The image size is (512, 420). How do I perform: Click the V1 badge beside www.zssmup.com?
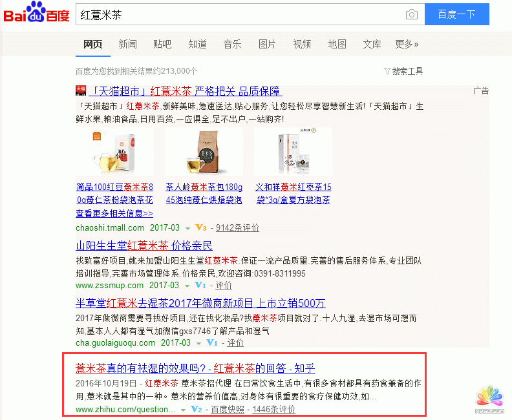coord(200,285)
